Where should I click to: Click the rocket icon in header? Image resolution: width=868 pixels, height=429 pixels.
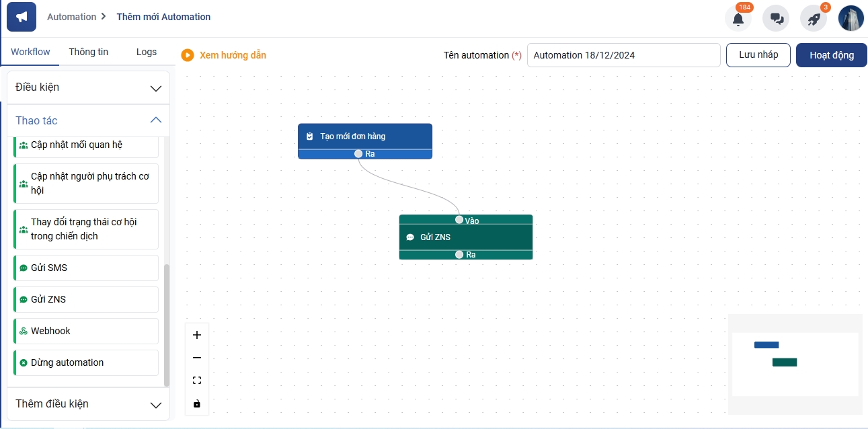tap(814, 19)
